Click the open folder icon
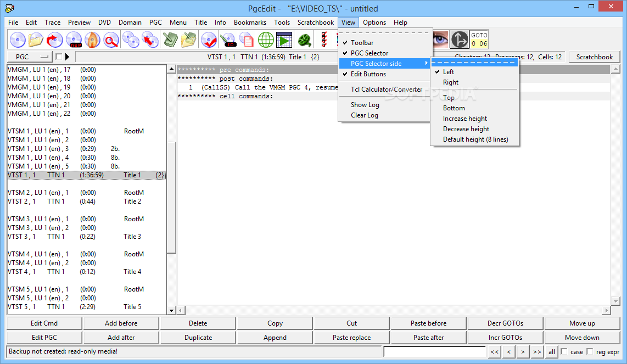The width and height of the screenshot is (627, 364). click(x=36, y=40)
